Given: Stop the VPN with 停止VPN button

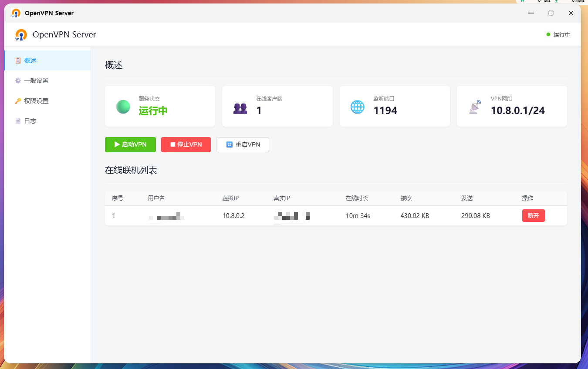Looking at the screenshot, I should [x=186, y=144].
